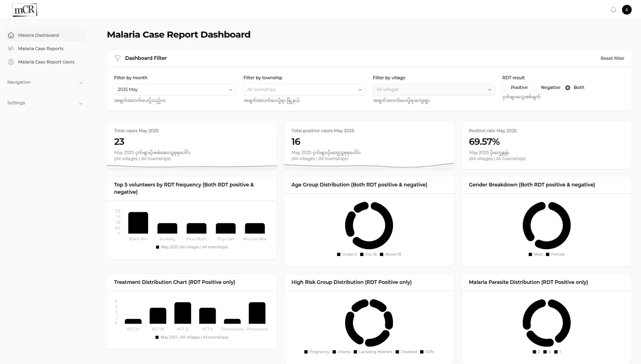Click the Dashboard Filter funnel icon
Image resolution: width=641 pixels, height=364 pixels.
coord(118,58)
